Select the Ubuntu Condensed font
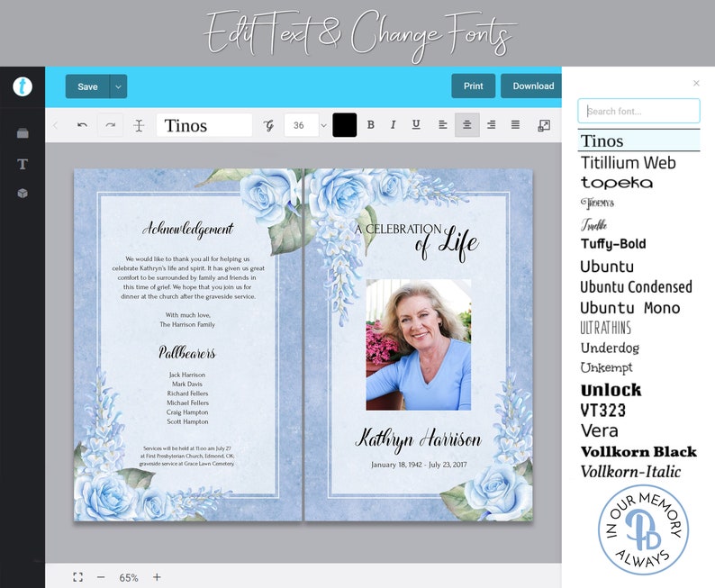 click(636, 286)
